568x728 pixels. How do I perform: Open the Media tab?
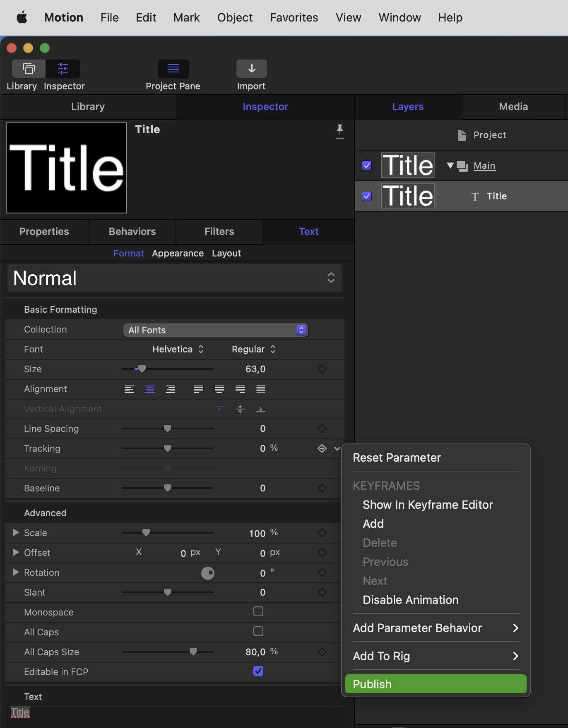(x=513, y=107)
